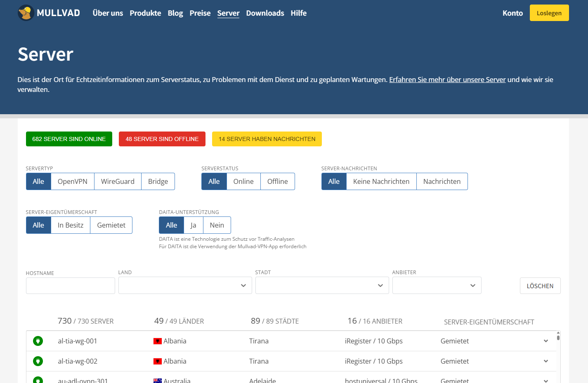Click online status icon for al-tia-wg-002

click(38, 361)
